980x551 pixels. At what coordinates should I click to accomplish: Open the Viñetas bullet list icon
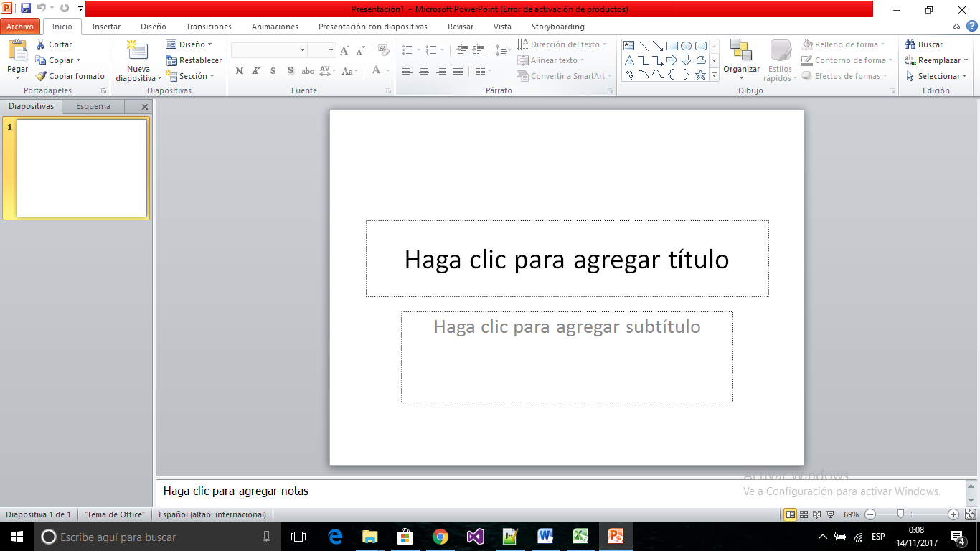(x=406, y=50)
